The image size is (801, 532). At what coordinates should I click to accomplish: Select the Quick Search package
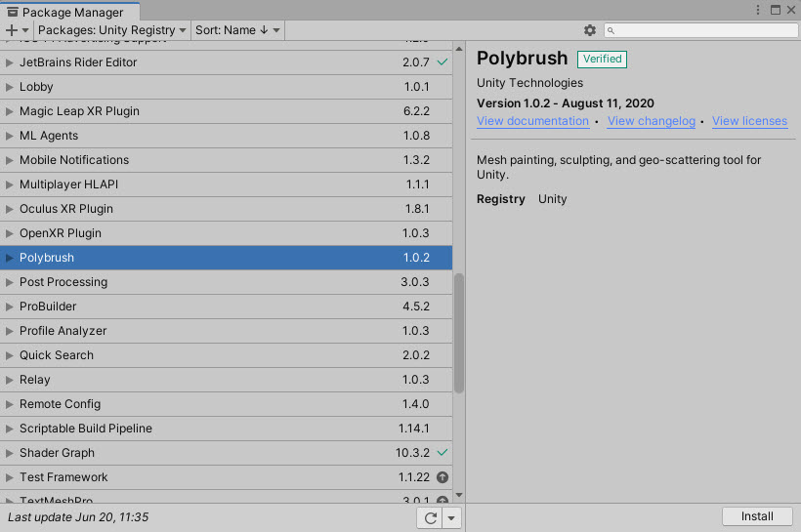click(226, 355)
